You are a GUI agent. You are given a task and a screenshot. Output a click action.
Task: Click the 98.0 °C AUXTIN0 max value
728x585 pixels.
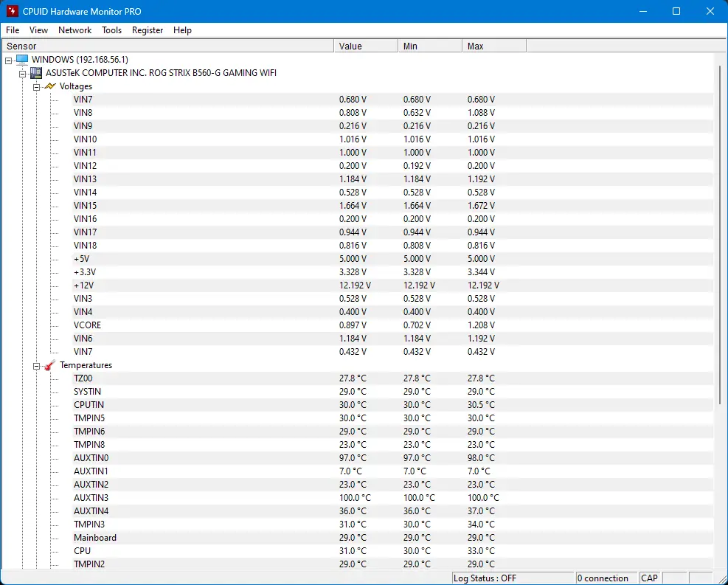click(481, 458)
